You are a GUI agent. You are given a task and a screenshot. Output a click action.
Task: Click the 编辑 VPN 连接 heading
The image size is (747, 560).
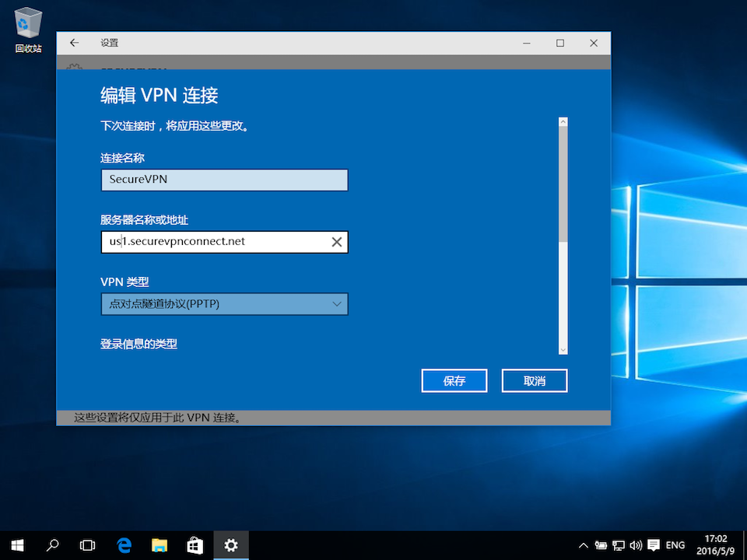[159, 95]
